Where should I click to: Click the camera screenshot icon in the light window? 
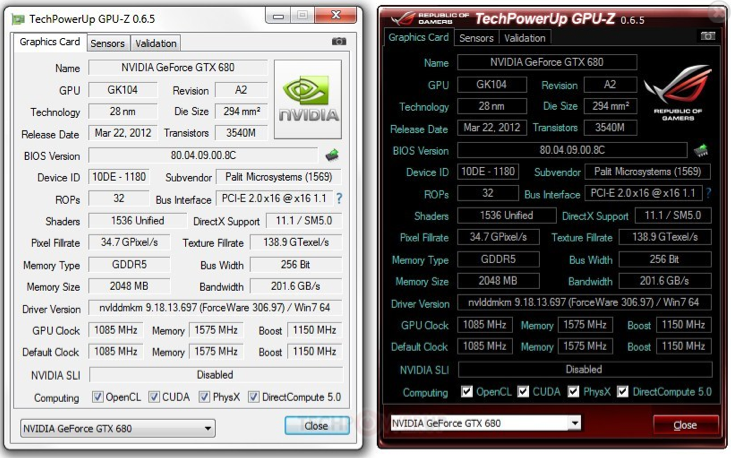pyautogui.click(x=340, y=42)
